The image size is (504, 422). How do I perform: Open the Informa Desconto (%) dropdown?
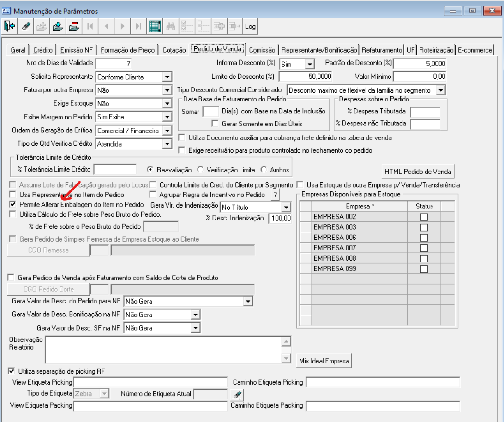[x=309, y=64]
